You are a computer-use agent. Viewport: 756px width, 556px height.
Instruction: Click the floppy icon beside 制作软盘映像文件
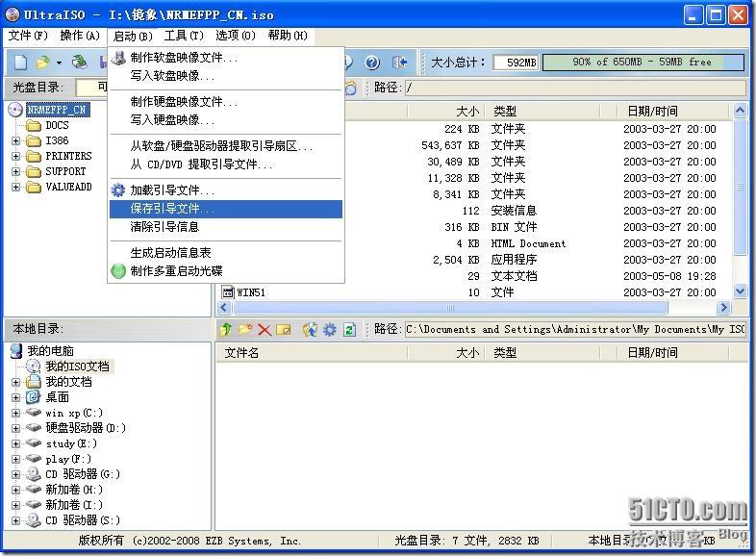[x=118, y=58]
